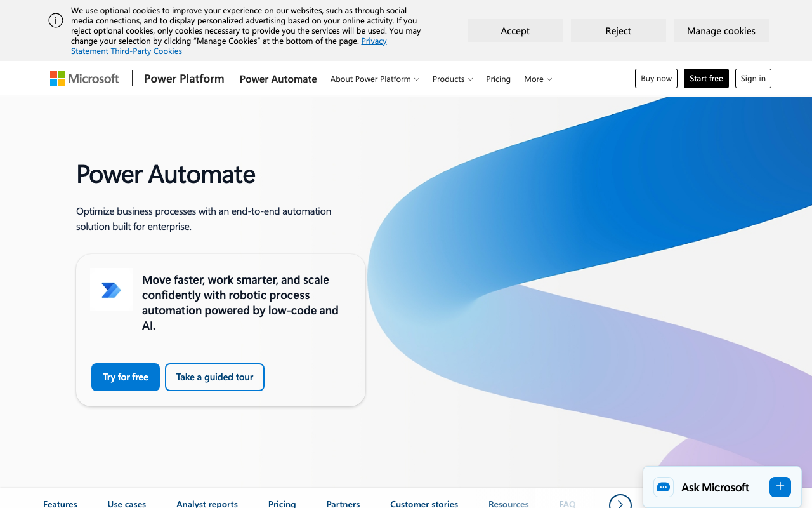Take a guided tour of Power Automate
812x508 pixels.
[x=214, y=377]
